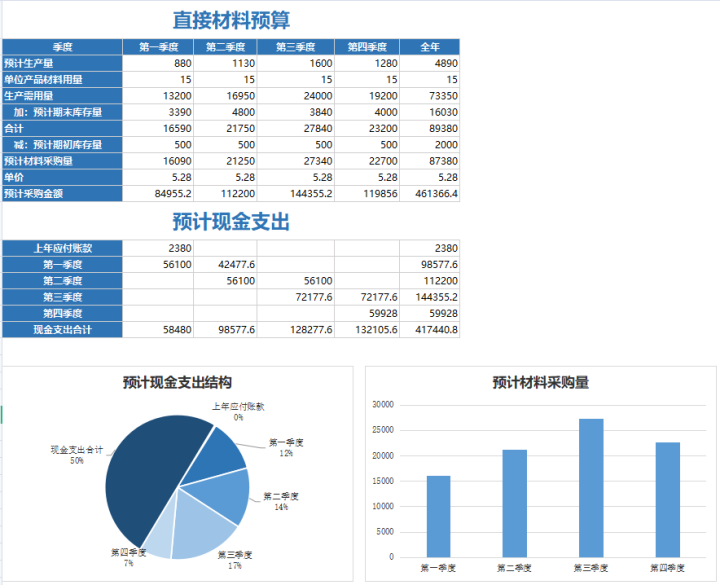Image resolution: width=720 pixels, height=585 pixels.
Task: Select the 单位产品材料用量 row label
Action: click(x=62, y=79)
